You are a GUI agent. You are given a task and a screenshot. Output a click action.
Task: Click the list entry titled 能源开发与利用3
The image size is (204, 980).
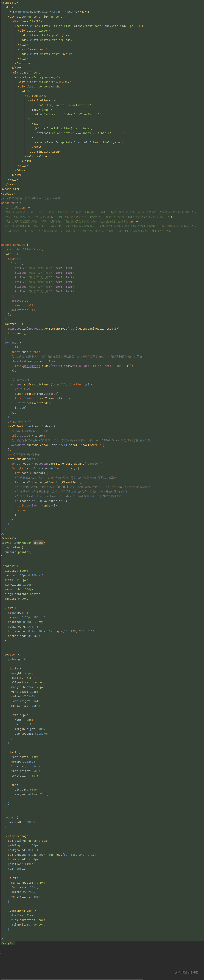coord(45,277)
